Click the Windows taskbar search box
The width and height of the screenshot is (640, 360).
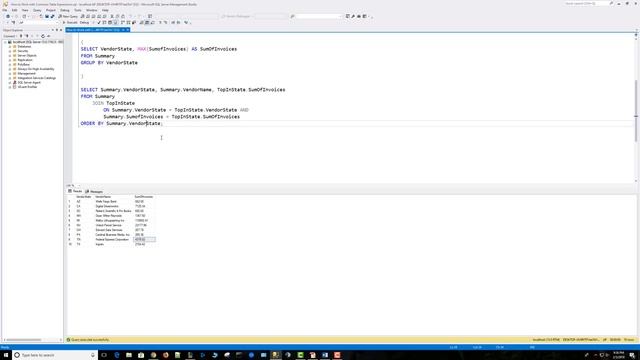pyautogui.click(x=55, y=355)
